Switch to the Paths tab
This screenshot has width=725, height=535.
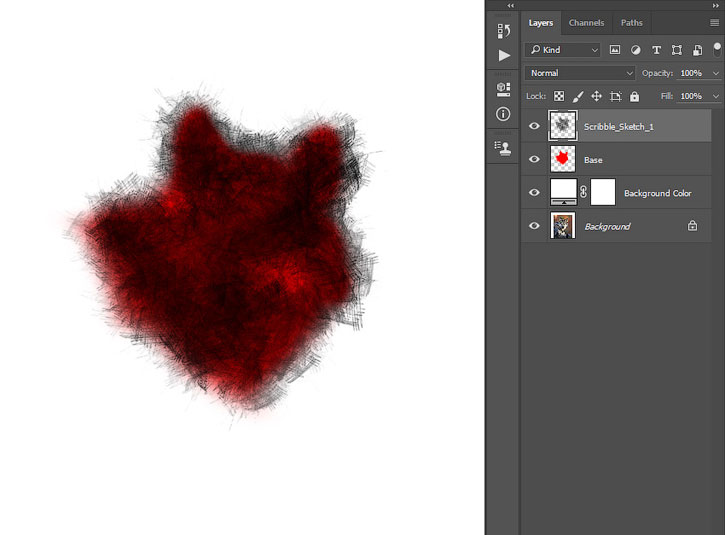(x=632, y=23)
